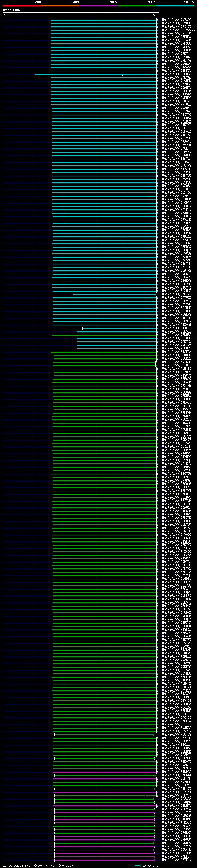Click label UniRef100_Q10M50
This screenshot has height=868, width=197.
[x=177, y=81]
